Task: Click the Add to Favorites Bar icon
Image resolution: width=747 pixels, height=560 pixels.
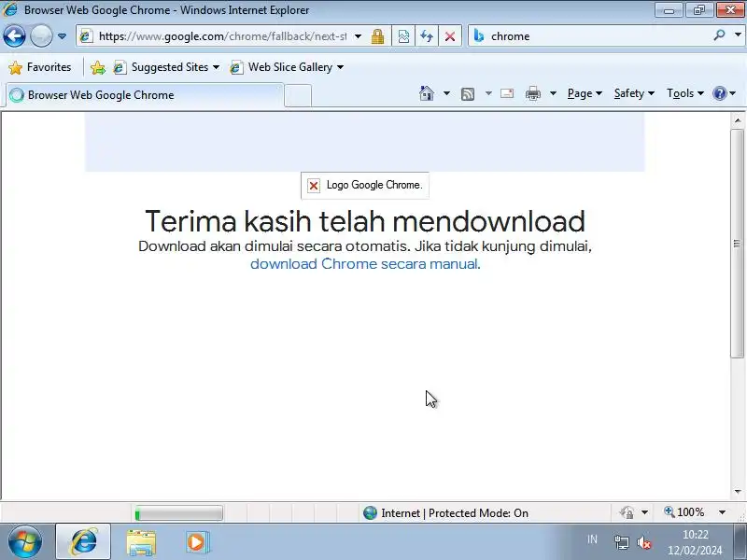Action: click(98, 67)
